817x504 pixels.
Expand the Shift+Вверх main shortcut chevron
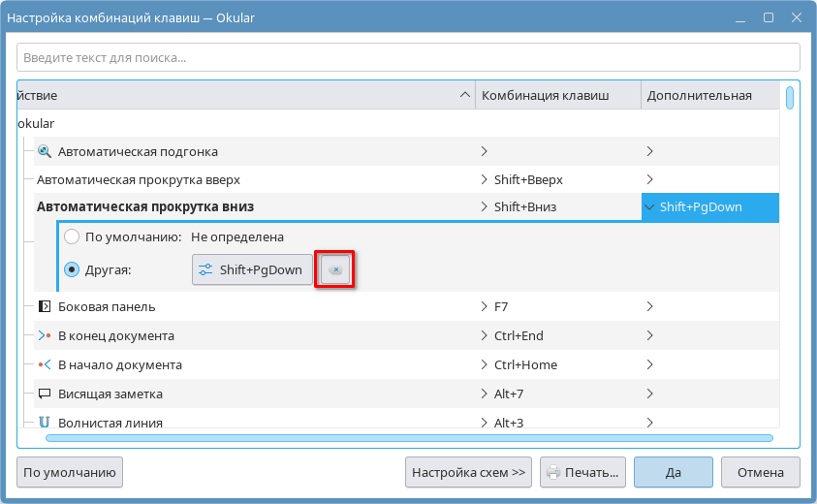485,179
